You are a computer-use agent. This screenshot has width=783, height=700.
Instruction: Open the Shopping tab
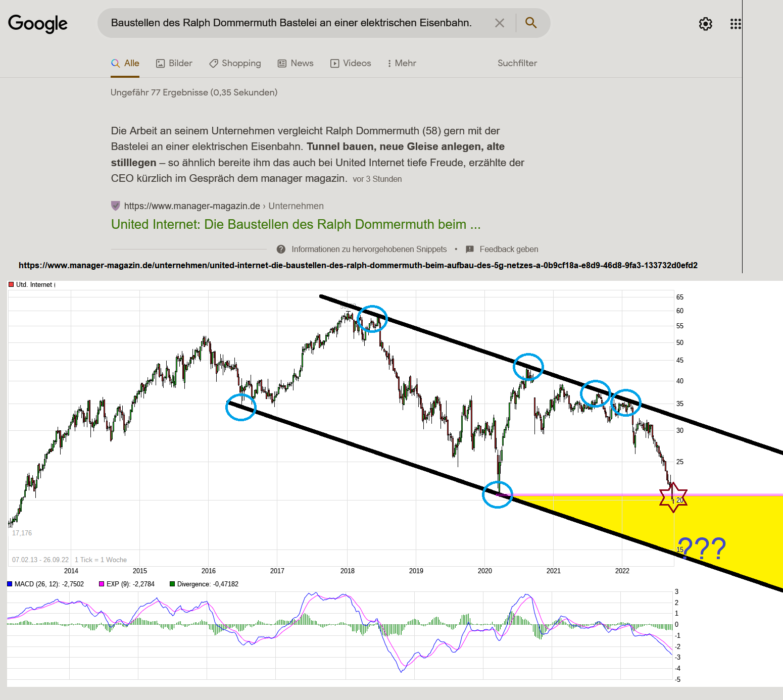[x=235, y=63]
